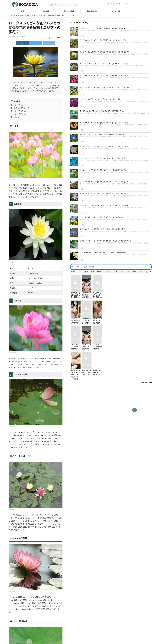Jump to まとめ in contents
Image resolution: width=152 pixels, height=644 pixels.
pyautogui.click(x=17, y=117)
